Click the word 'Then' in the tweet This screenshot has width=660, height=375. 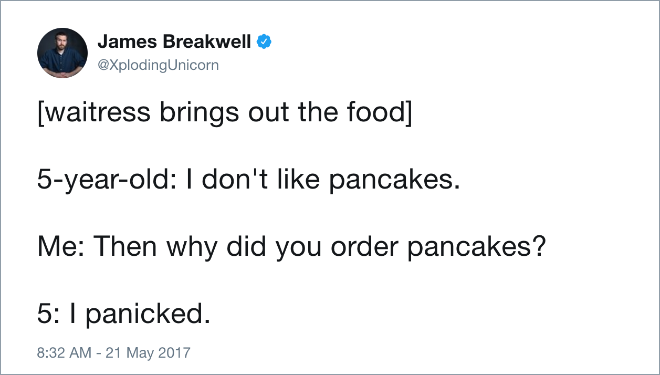tap(125, 247)
